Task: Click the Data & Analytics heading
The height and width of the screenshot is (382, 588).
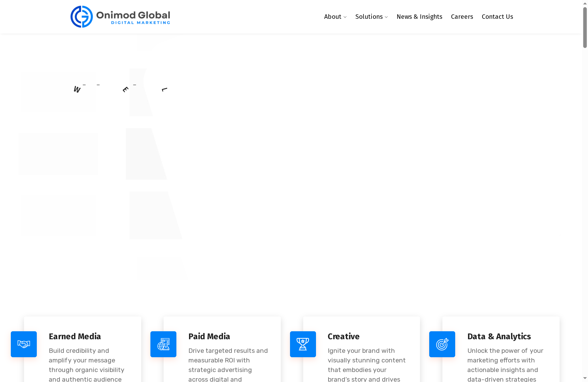Action: point(499,336)
